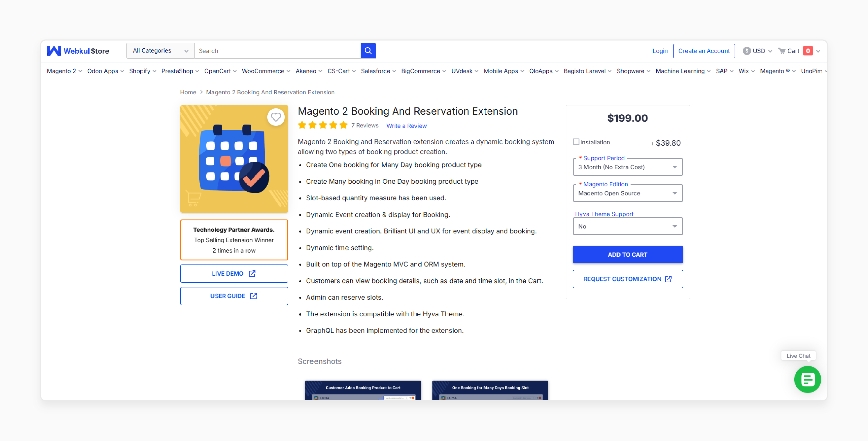Click the Search input field

click(x=276, y=51)
